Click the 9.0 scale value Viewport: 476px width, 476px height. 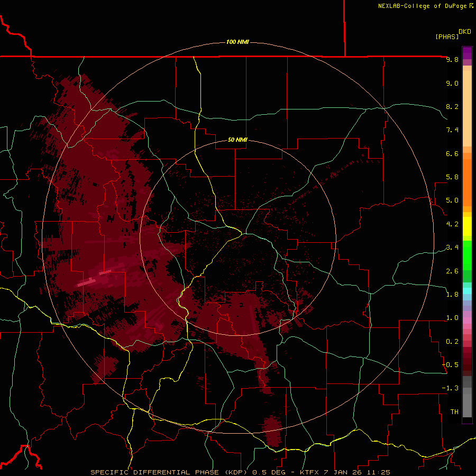[452, 83]
